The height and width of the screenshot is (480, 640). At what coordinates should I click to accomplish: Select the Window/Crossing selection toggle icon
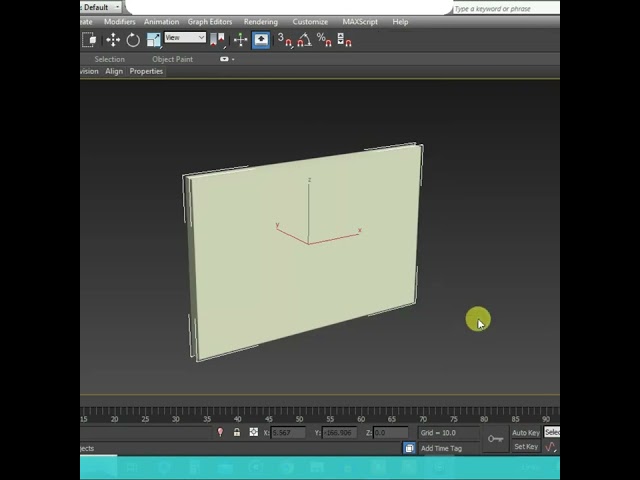(x=89, y=40)
